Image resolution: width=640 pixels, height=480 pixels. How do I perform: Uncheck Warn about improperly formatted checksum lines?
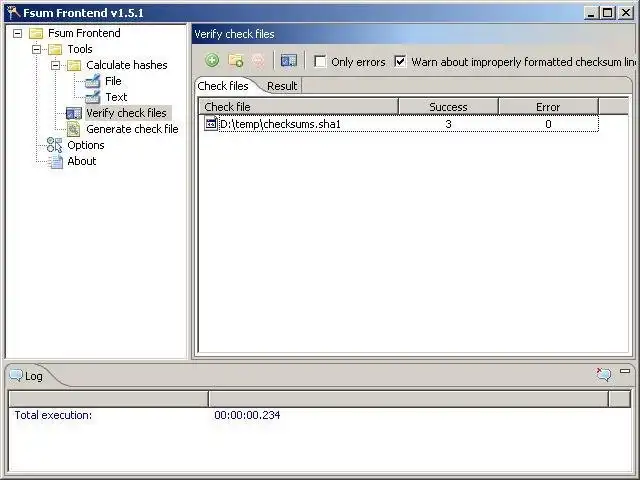click(x=400, y=62)
